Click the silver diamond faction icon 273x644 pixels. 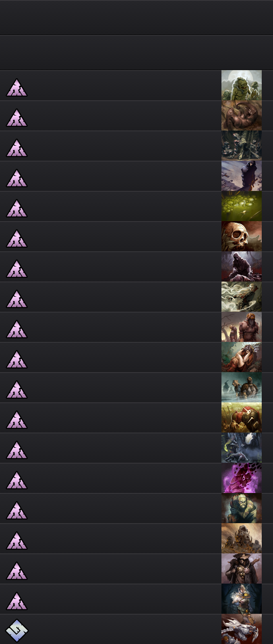[17, 630]
